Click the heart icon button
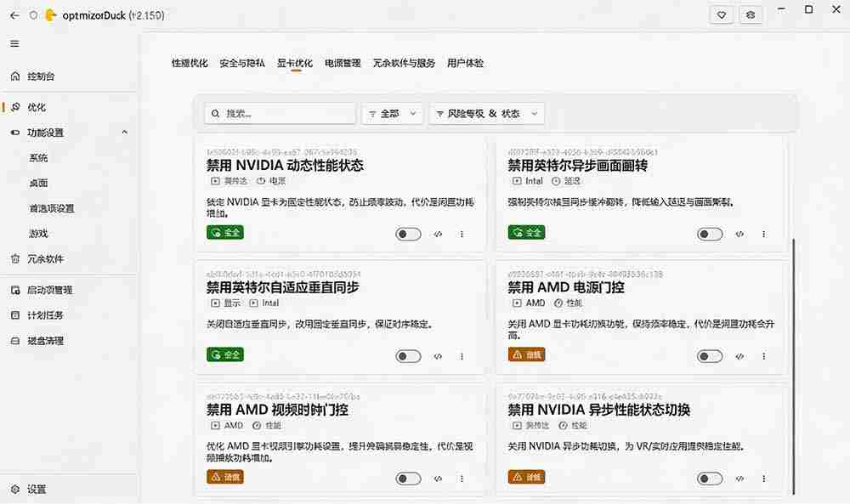 (722, 15)
